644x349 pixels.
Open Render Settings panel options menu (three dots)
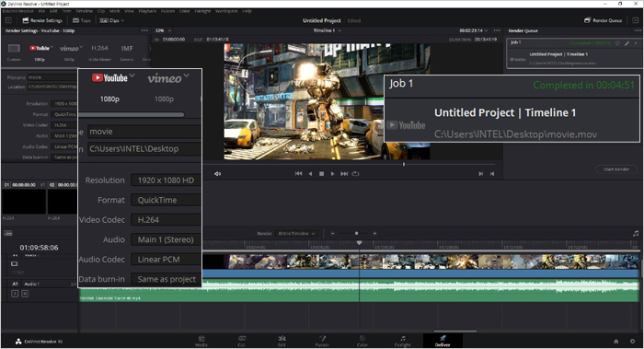pos(144,30)
